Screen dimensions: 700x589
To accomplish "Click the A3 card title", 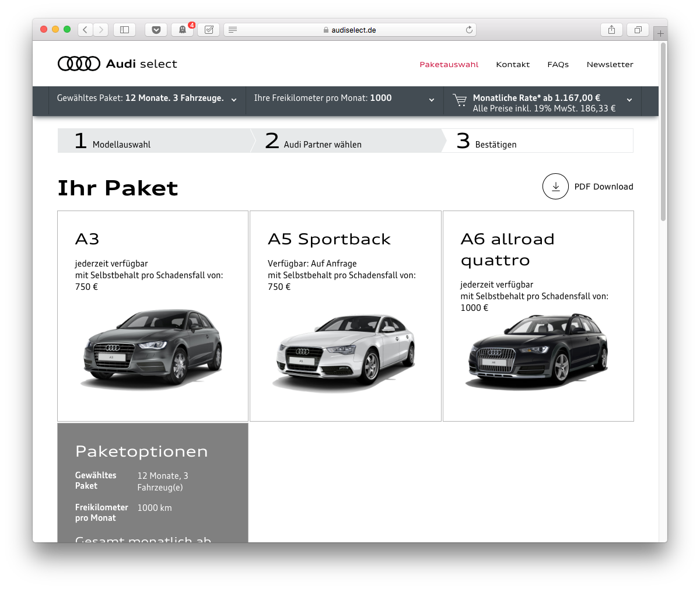I will pos(87,239).
